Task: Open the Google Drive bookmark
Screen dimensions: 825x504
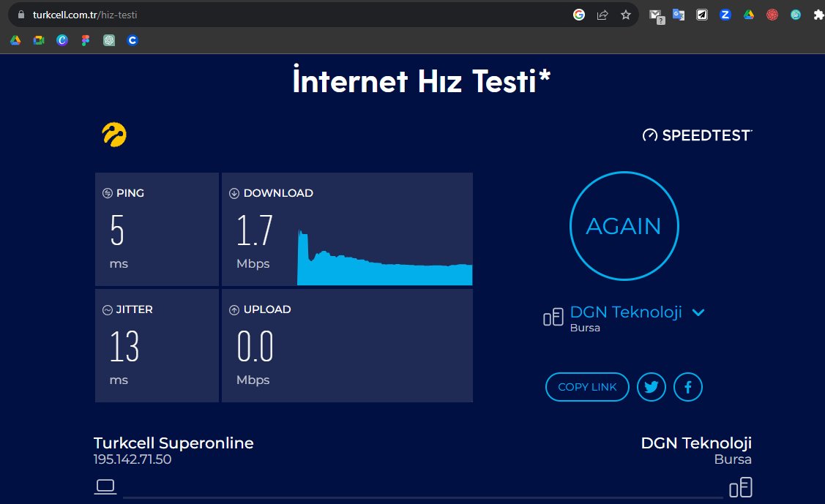Action: click(15, 40)
